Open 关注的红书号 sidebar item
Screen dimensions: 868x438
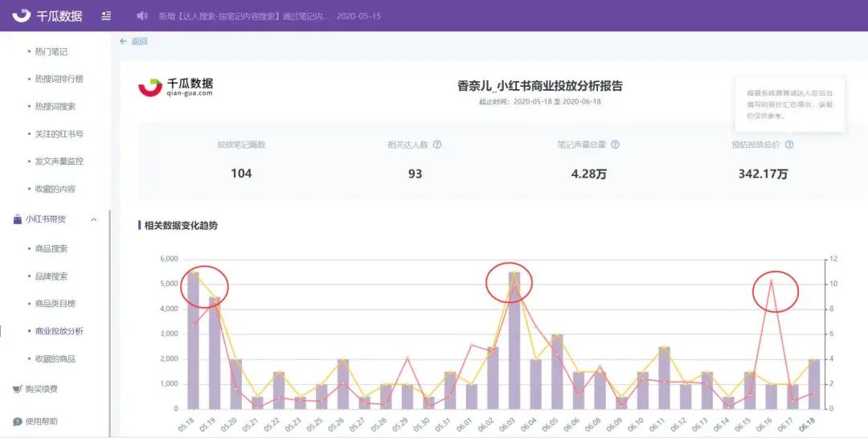(x=59, y=134)
